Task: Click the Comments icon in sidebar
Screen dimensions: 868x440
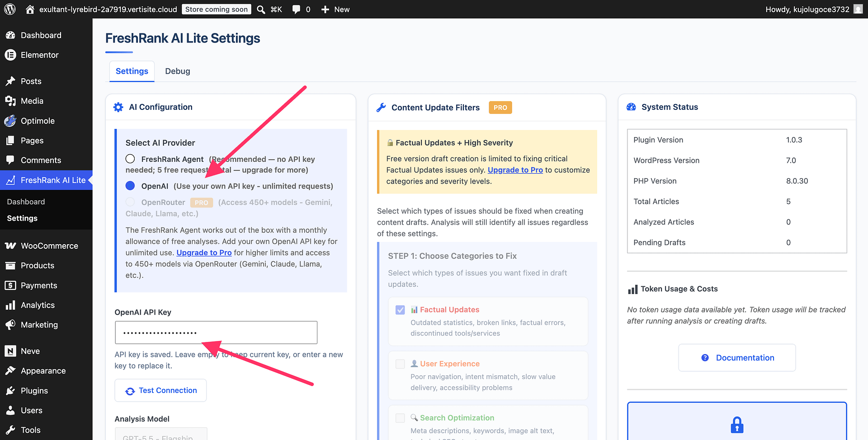Action: [x=10, y=160]
